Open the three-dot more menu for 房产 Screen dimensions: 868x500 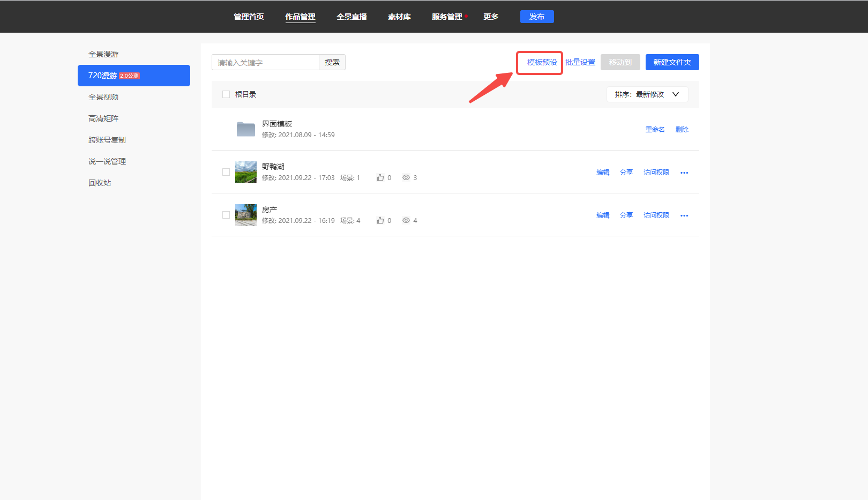pyautogui.click(x=684, y=215)
